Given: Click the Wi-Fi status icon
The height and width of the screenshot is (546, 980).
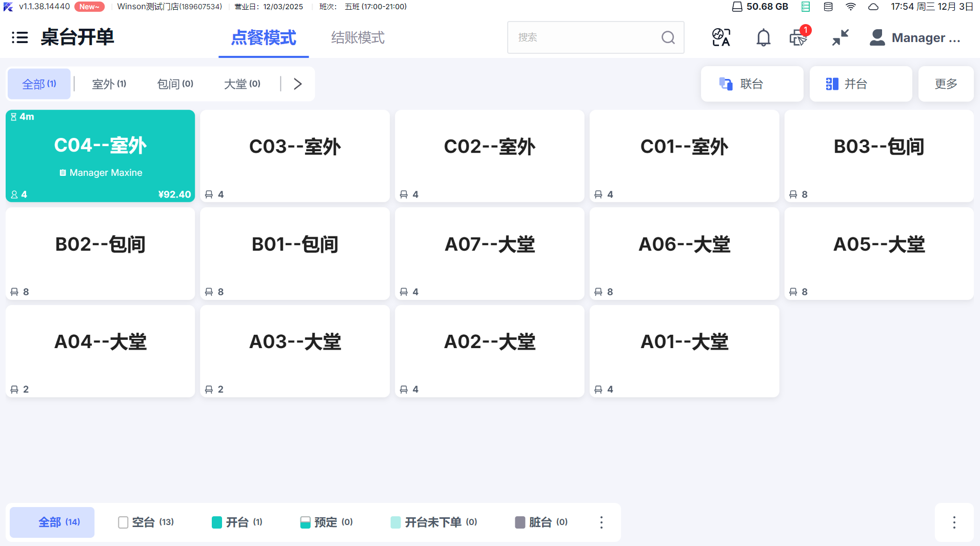Looking at the screenshot, I should 851,7.
